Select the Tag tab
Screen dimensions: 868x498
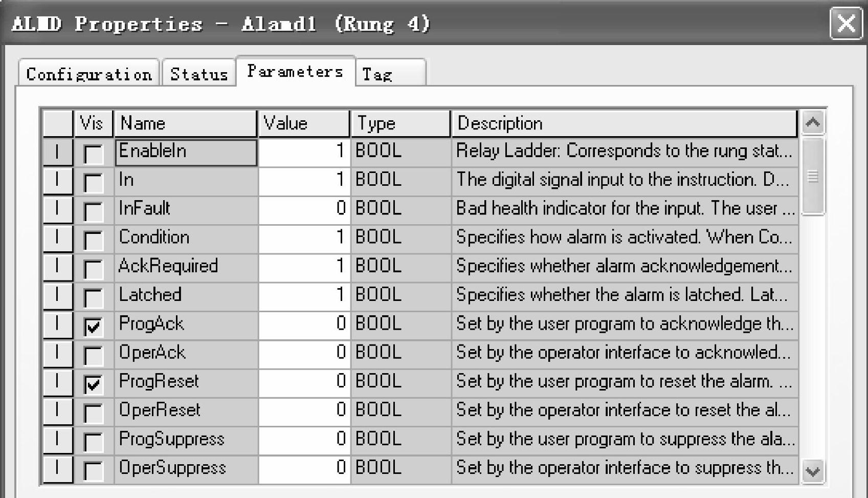[390, 74]
